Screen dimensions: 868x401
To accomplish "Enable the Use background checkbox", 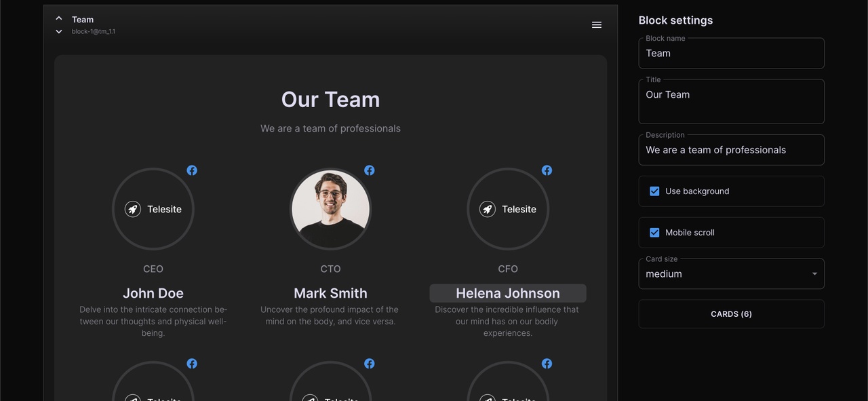I will 654,191.
